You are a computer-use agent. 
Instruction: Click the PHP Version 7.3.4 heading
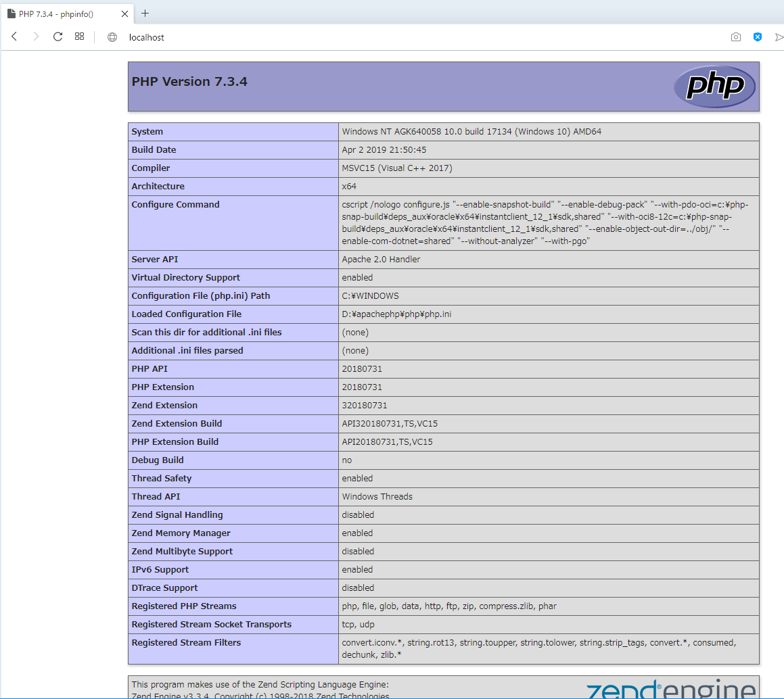(x=189, y=81)
